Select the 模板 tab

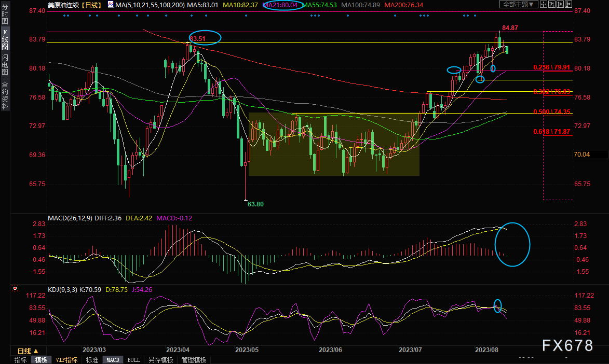click(41, 360)
